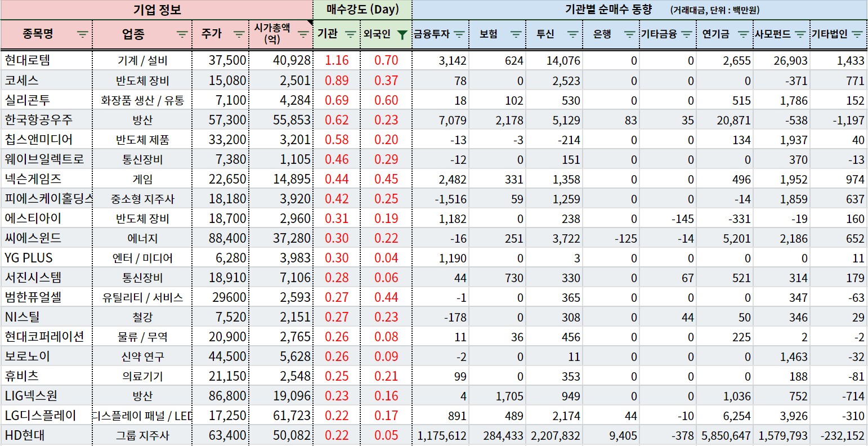Click the 실리콘투 stock name cell
This screenshot has height=446, width=868.
tap(46, 100)
